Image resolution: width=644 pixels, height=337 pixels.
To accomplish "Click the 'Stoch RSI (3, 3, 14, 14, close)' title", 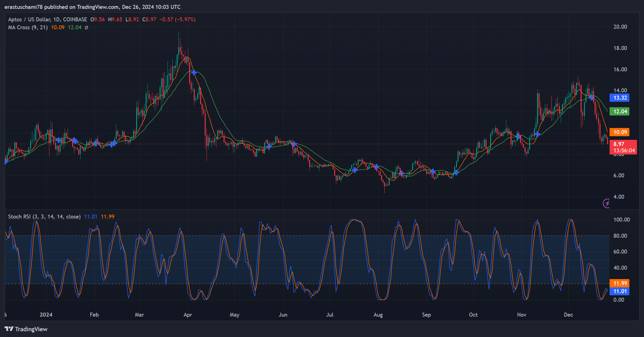I will [x=44, y=217].
